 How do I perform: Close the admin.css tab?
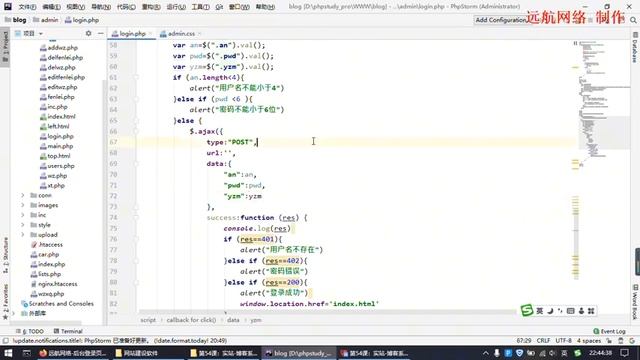tap(200, 33)
